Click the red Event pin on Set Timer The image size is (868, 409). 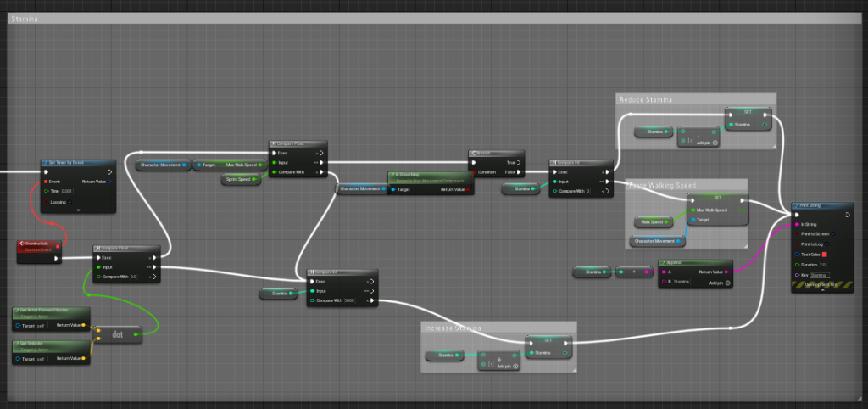[45, 181]
